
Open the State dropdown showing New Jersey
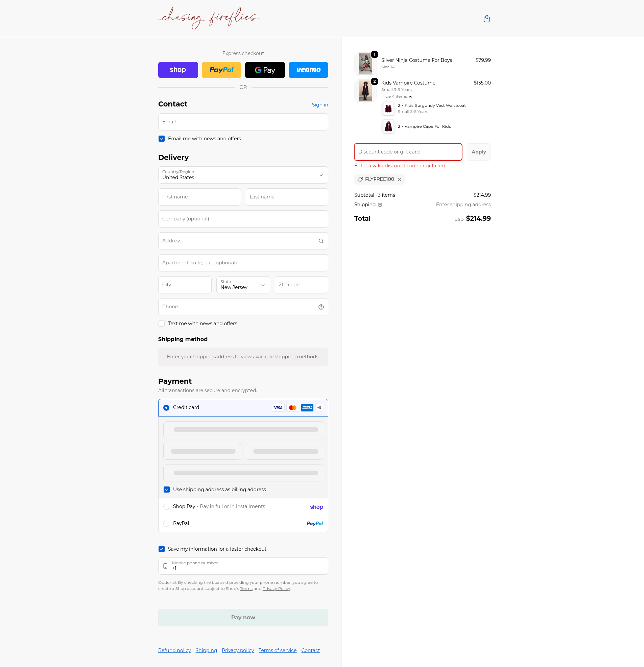point(243,285)
